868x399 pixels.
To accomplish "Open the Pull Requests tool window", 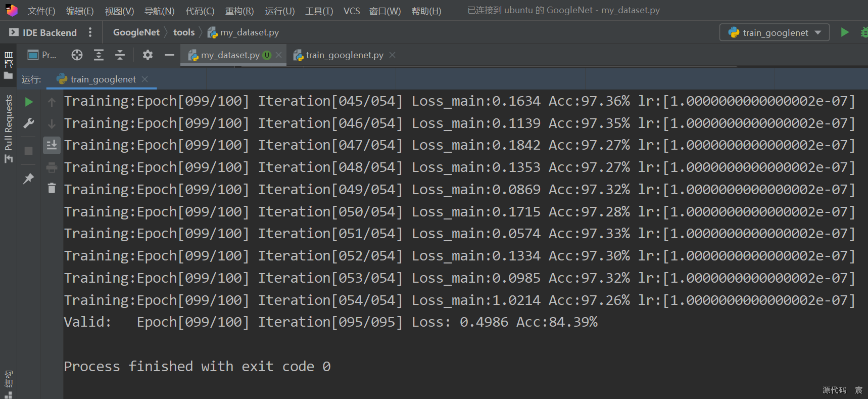I will click(x=9, y=128).
